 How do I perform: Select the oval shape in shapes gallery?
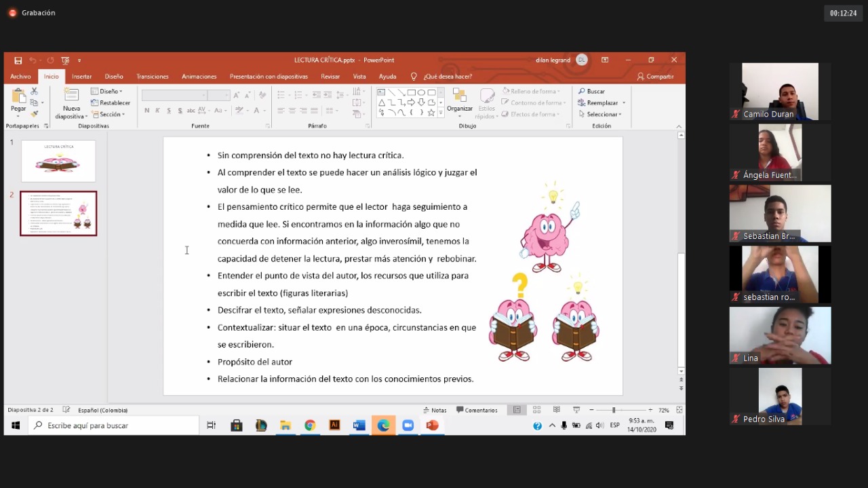[x=421, y=92]
